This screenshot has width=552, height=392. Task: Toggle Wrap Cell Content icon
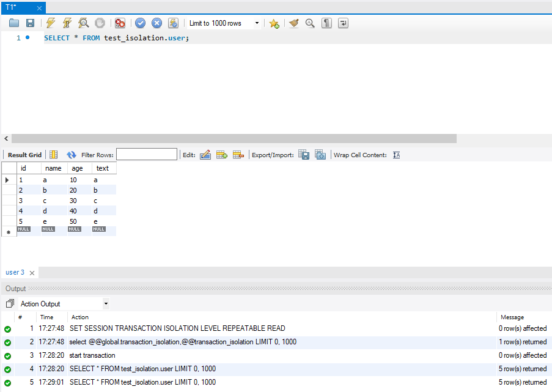396,155
